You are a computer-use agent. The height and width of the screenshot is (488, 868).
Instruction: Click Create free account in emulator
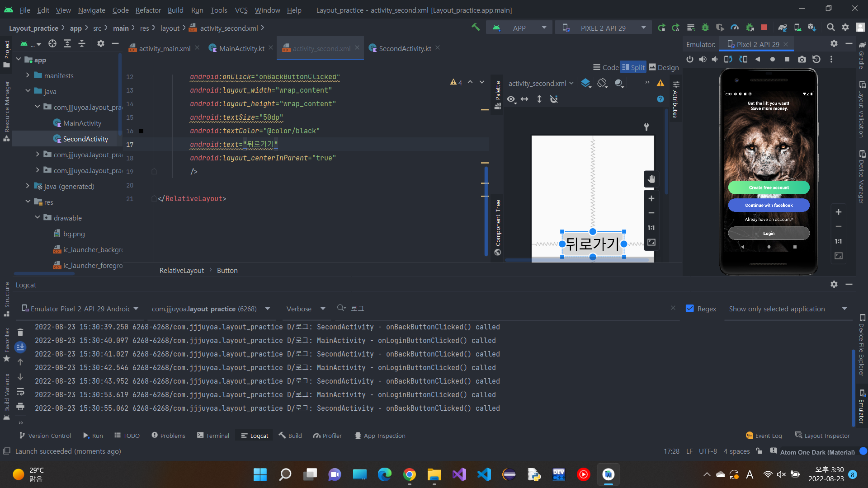pyautogui.click(x=769, y=188)
